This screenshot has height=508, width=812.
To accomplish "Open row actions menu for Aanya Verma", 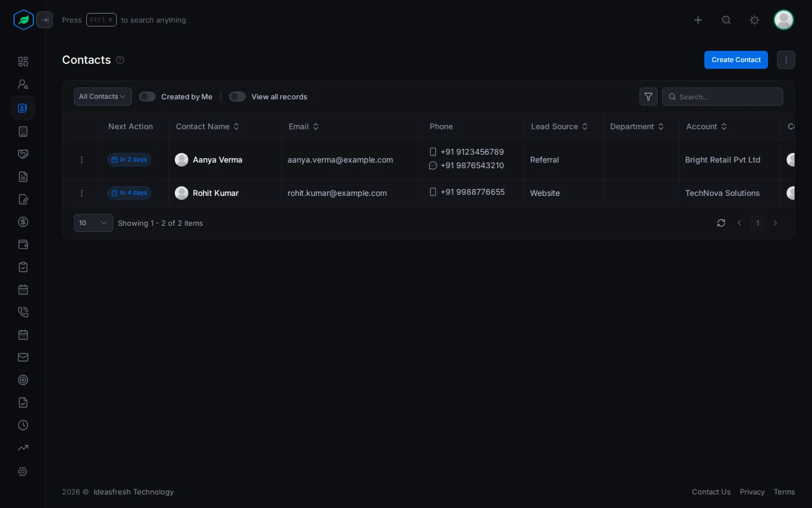I will [x=82, y=160].
